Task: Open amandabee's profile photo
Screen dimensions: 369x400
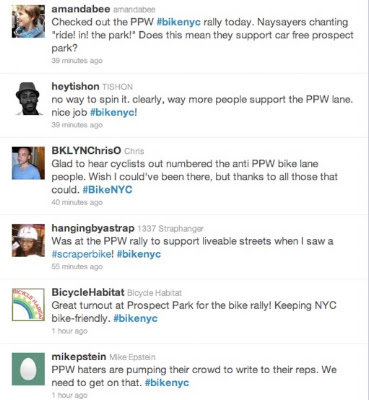Action: coord(28,21)
